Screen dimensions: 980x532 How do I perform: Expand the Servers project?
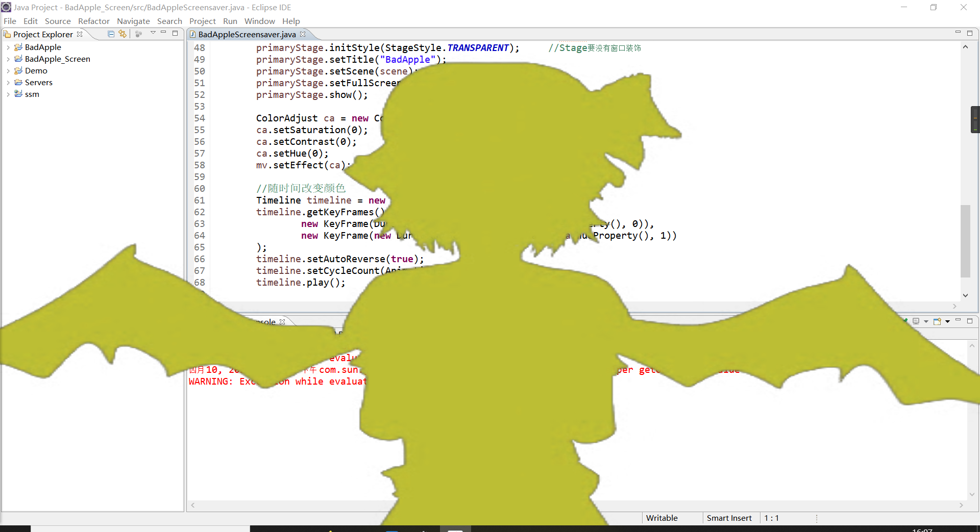tap(8, 82)
